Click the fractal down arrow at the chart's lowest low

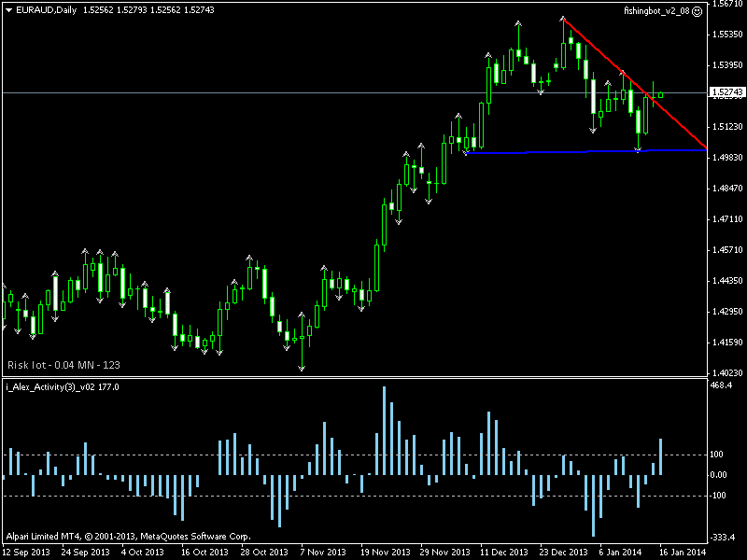coord(302,368)
